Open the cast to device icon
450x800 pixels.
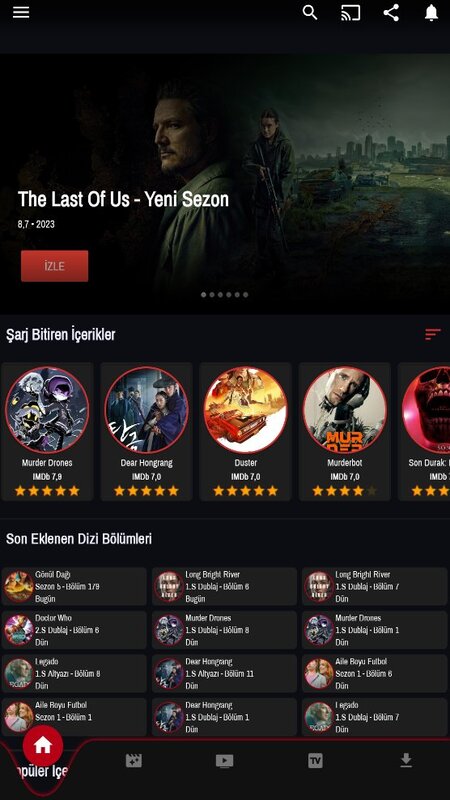pyautogui.click(x=351, y=13)
